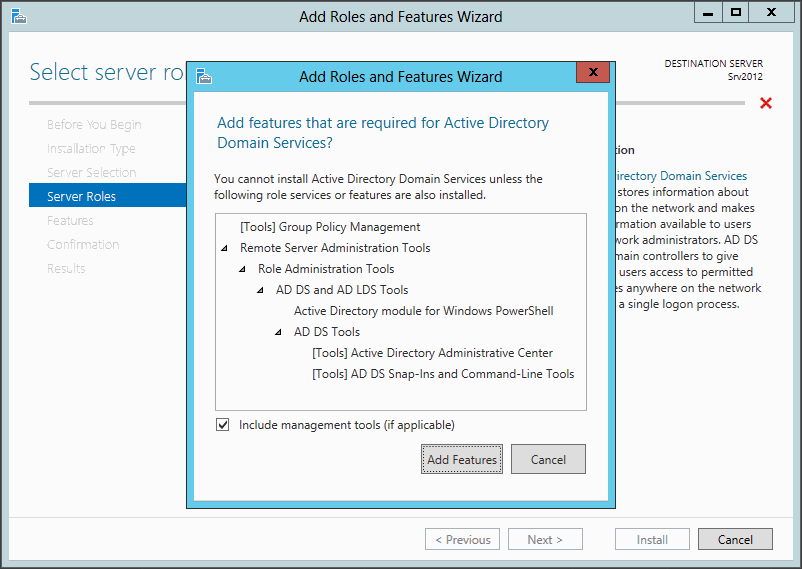Click the Include management tools label text
The height and width of the screenshot is (569, 802).
(x=347, y=425)
